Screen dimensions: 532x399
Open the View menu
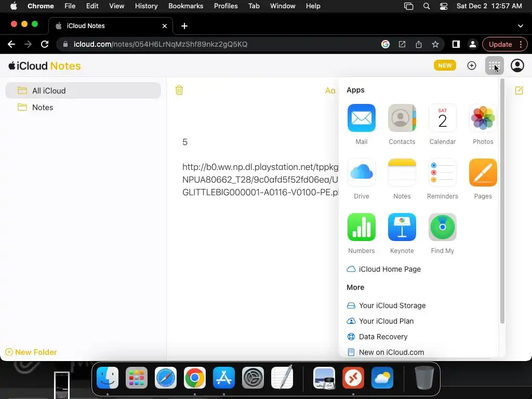click(x=116, y=6)
